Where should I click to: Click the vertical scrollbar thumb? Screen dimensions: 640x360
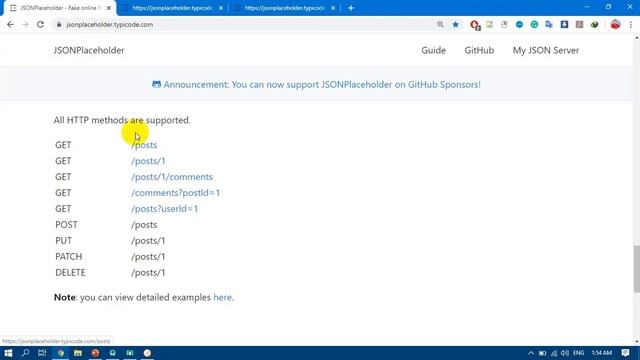click(x=636, y=269)
